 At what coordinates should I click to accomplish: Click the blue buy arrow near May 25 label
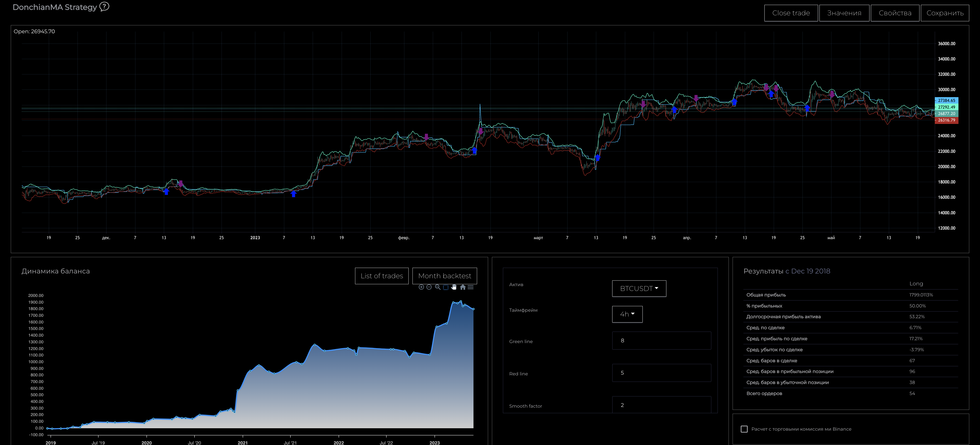coord(807,108)
